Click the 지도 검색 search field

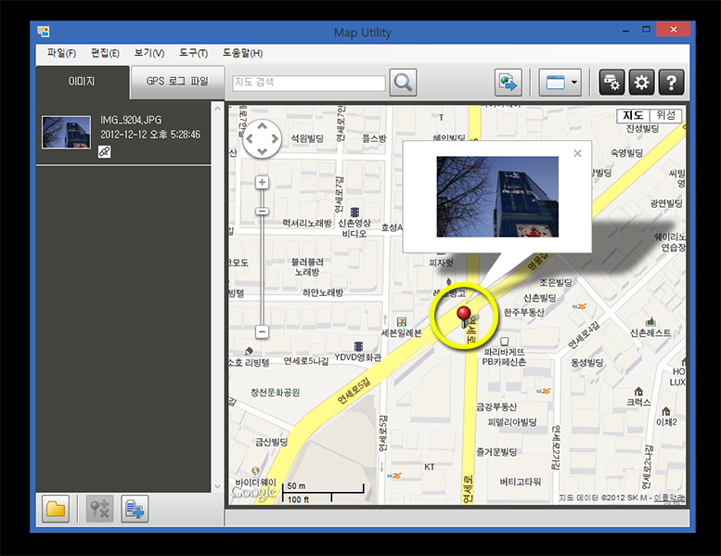coord(309,83)
